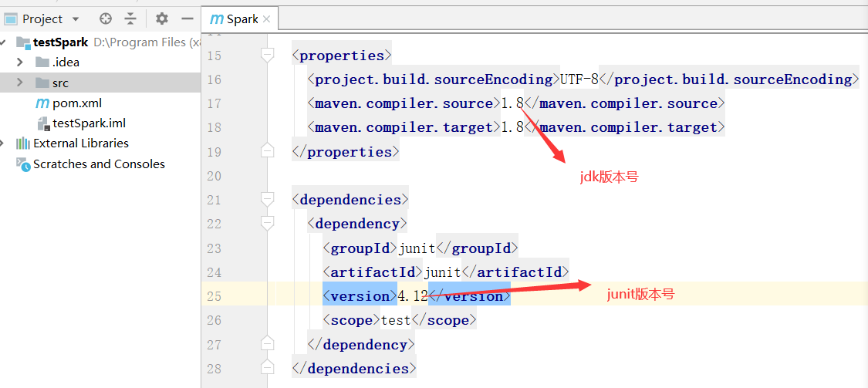Click the version value 4.12
The width and height of the screenshot is (868, 388).
click(x=413, y=296)
